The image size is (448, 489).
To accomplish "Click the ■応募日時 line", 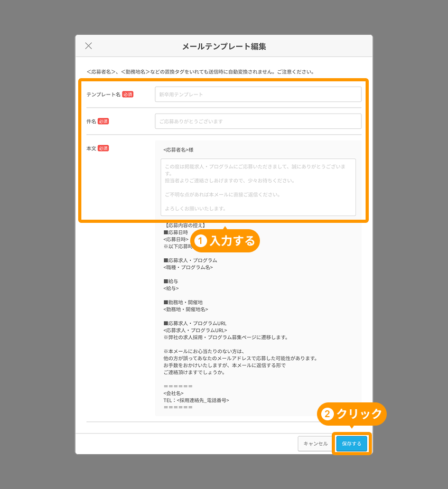I will (175, 232).
